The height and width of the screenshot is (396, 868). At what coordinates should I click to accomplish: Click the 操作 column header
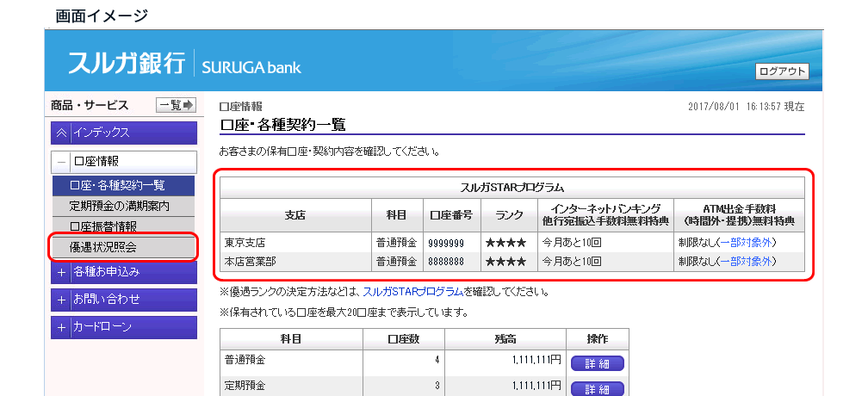coord(598,339)
